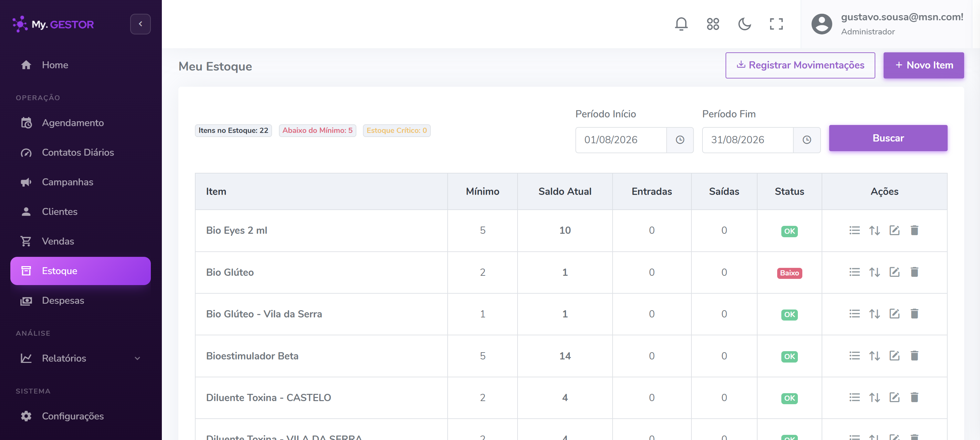View movement list for Bio Glúteo
The width and height of the screenshot is (980, 440).
pyautogui.click(x=854, y=272)
